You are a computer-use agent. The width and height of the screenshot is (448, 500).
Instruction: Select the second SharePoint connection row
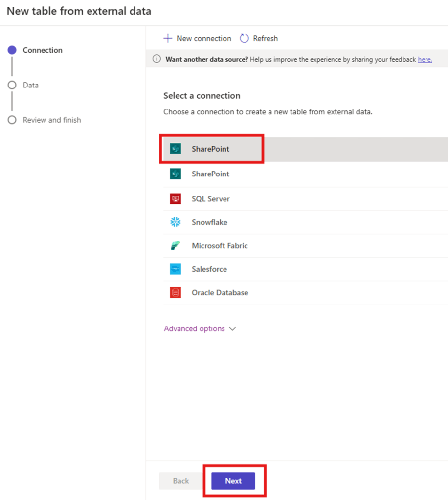click(210, 174)
